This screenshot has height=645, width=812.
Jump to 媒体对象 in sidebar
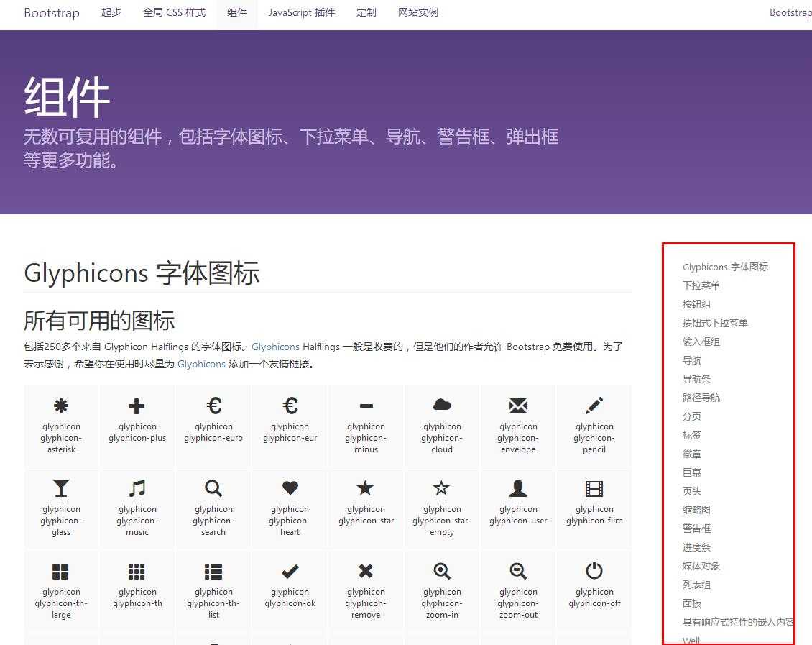pos(701,566)
